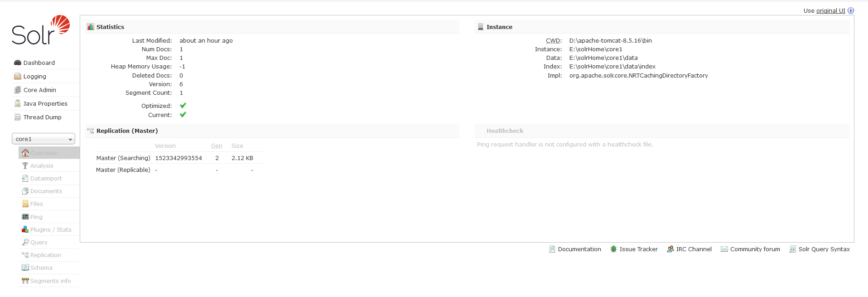Switch to the original UI link
The height and width of the screenshot is (297, 868).
point(831,10)
